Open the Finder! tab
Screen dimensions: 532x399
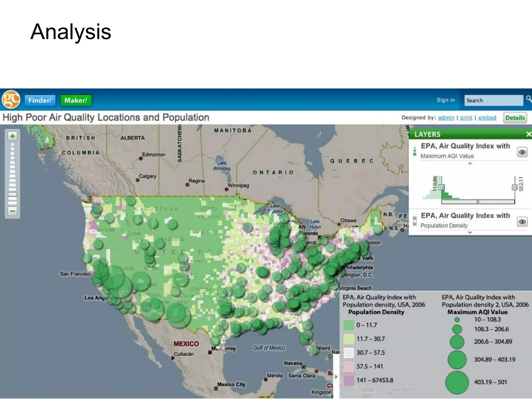(40, 100)
